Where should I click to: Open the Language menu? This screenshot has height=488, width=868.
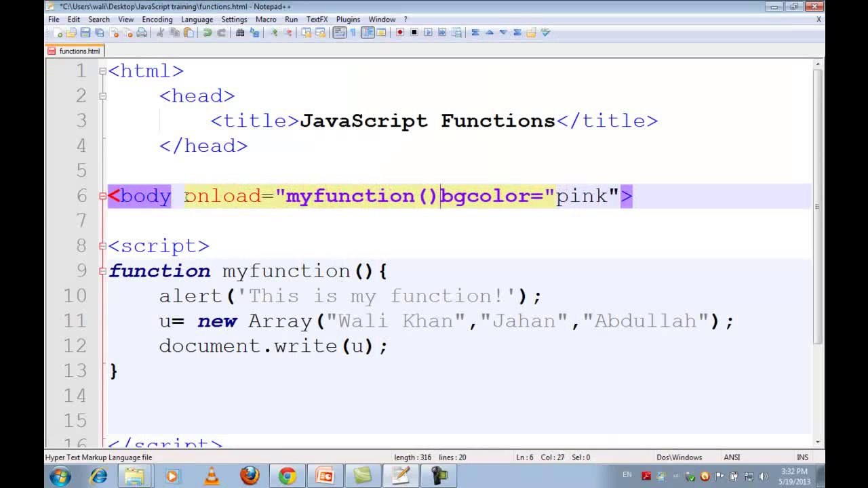[197, 20]
